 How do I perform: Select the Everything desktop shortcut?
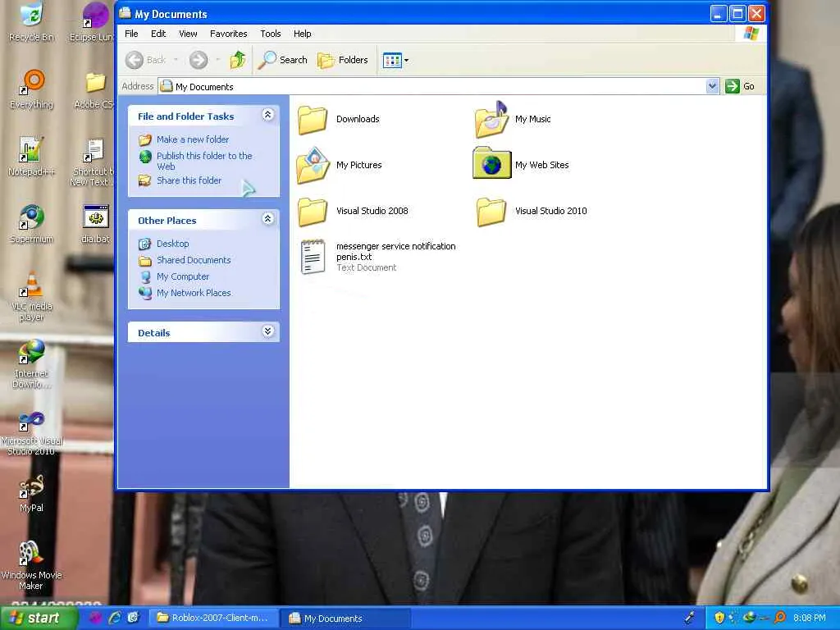pyautogui.click(x=32, y=89)
